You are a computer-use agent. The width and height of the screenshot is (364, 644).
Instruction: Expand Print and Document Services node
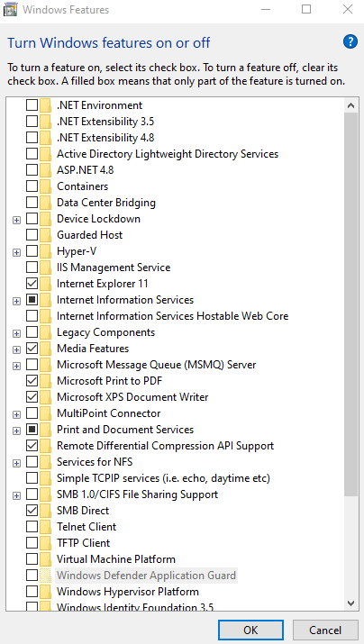[x=16, y=431]
